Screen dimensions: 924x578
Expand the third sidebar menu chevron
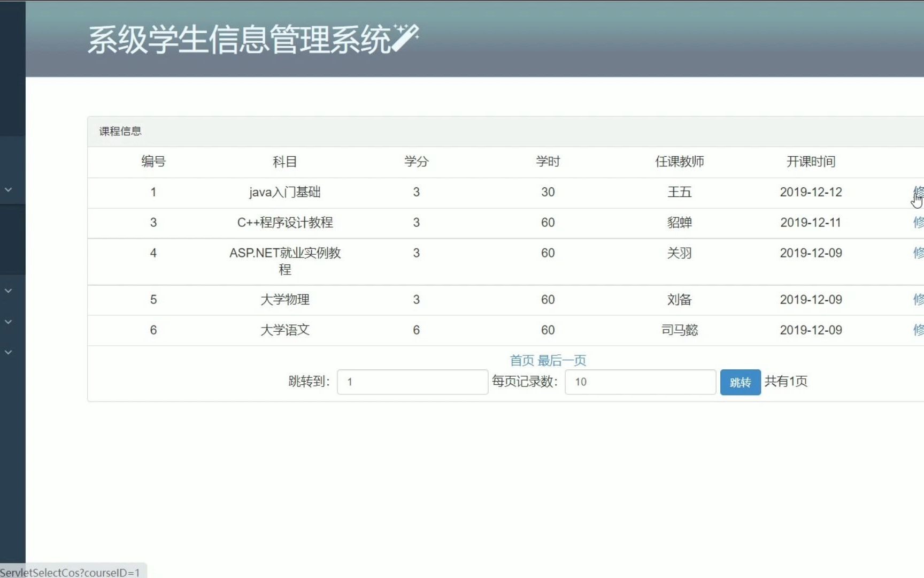coord(9,322)
